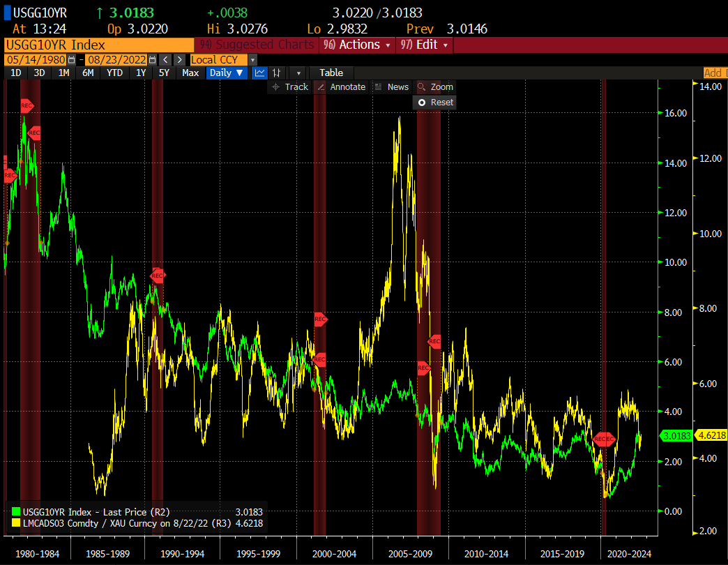Open the Daily periodicity dropdown
This screenshot has width=728, height=565.
(x=227, y=73)
